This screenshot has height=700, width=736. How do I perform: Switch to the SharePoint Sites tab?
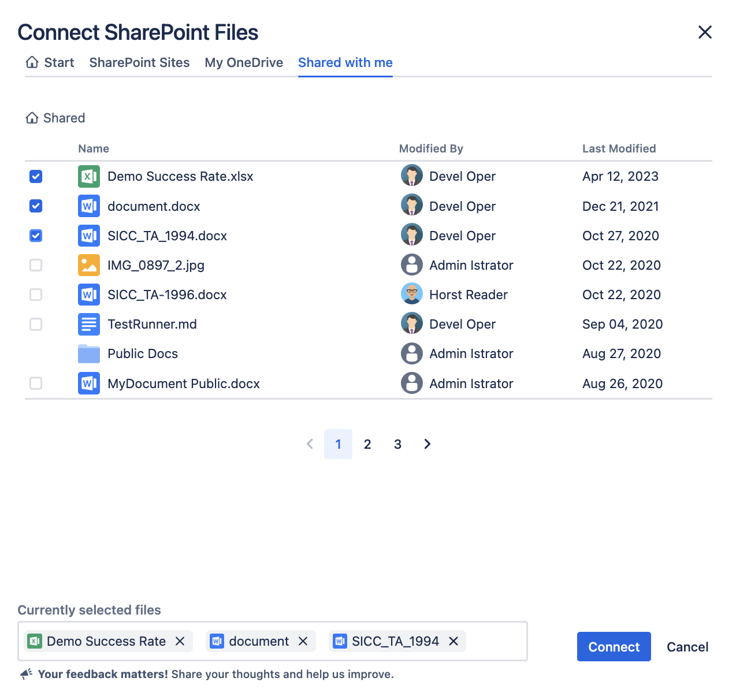pyautogui.click(x=139, y=62)
